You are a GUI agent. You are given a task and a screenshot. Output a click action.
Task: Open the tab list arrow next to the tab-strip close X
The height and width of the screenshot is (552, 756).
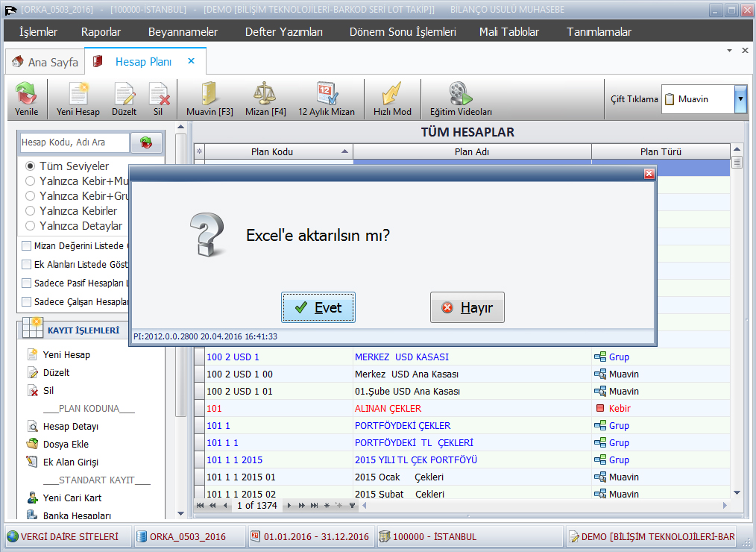coord(729,50)
